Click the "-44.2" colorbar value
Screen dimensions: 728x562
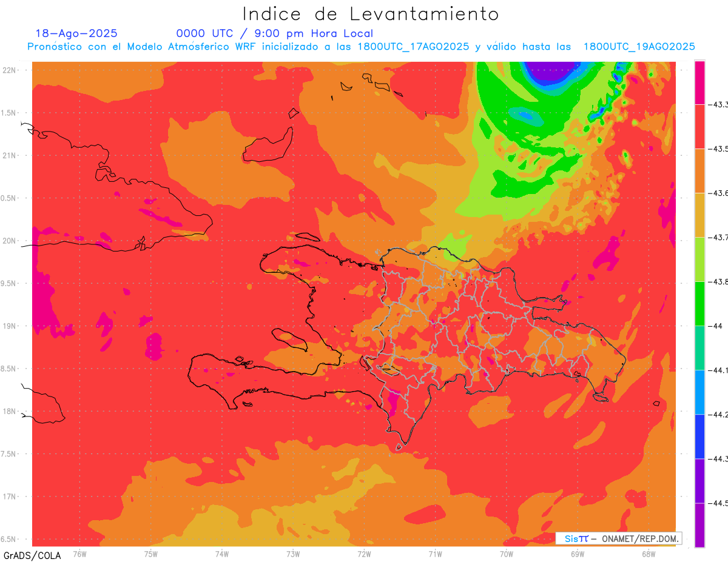pos(718,415)
